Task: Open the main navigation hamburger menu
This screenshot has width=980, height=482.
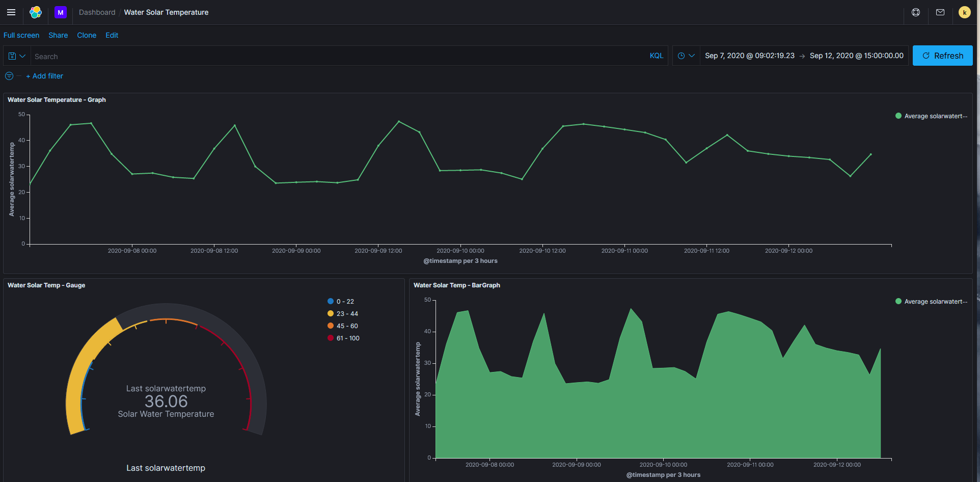Action: pyautogui.click(x=11, y=12)
